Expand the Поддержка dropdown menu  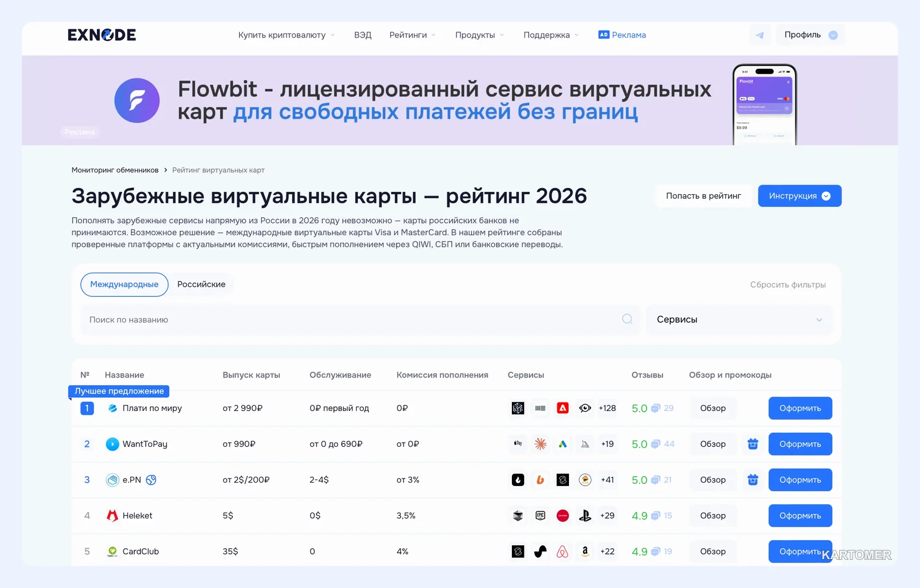(x=551, y=35)
